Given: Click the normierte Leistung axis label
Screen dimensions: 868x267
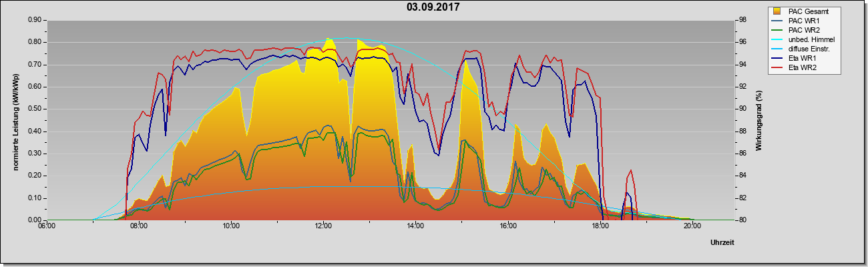Looking at the screenshot, I should pos(15,123).
